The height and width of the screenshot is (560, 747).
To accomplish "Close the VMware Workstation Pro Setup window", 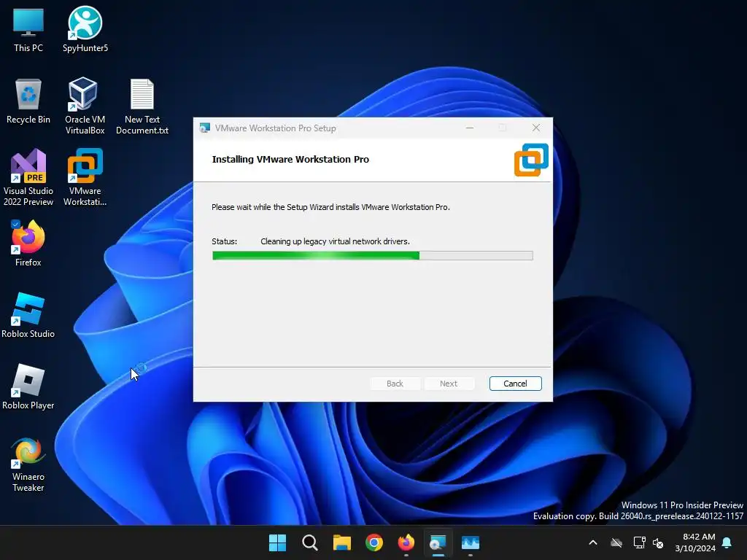I will point(536,128).
